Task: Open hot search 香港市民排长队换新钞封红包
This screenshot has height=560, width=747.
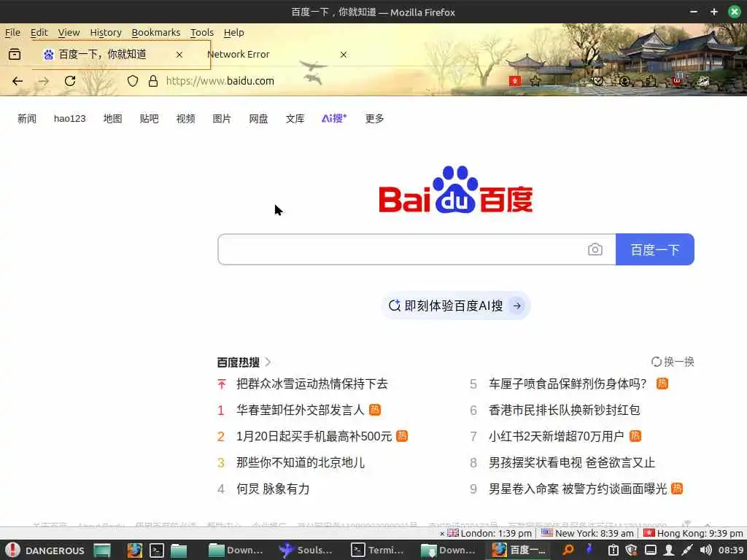Action: pos(565,410)
